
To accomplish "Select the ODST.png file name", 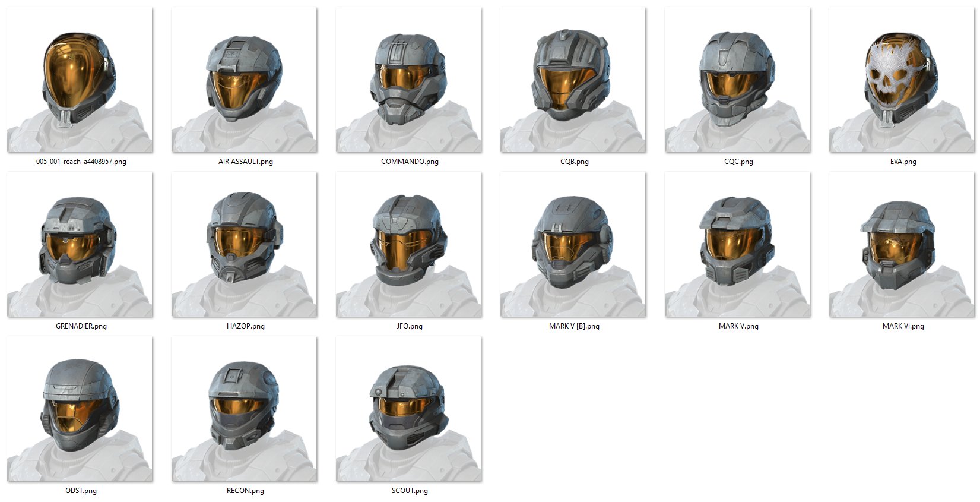I will [x=81, y=491].
